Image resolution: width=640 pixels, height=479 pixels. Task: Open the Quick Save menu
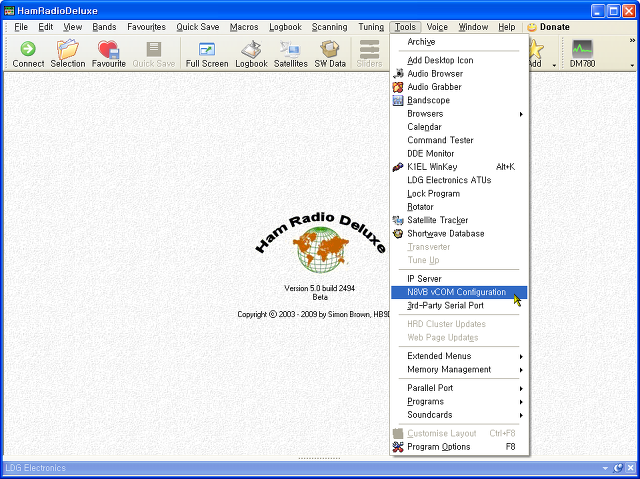click(198, 27)
